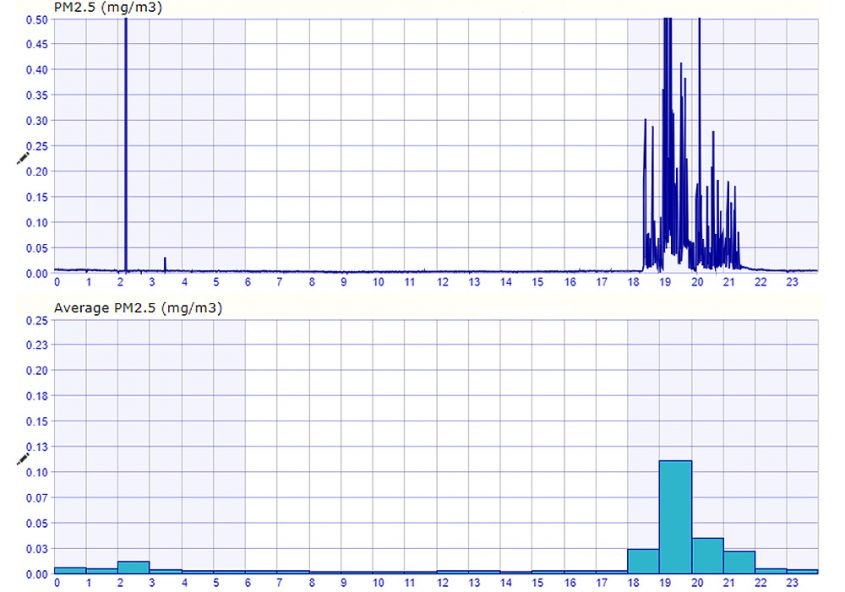Click the '0.23' y-axis label of Average chart
The image size is (845, 592).
[37, 345]
